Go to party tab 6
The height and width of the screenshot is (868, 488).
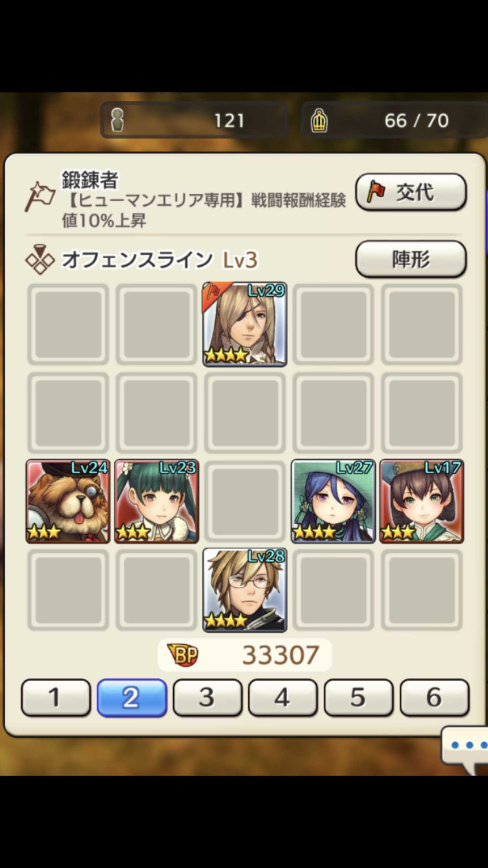click(x=435, y=697)
